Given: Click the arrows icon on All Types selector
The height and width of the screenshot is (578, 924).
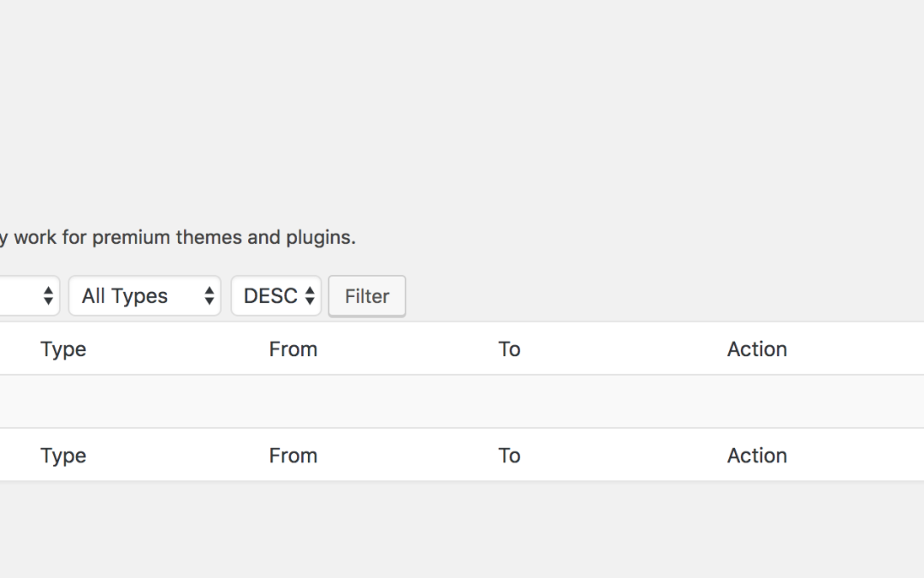Looking at the screenshot, I should click(x=210, y=295).
